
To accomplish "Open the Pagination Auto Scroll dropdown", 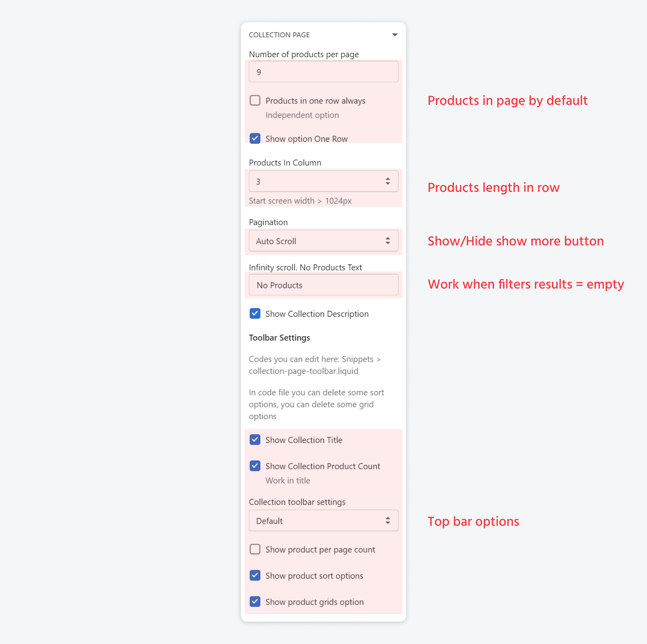I will [x=323, y=241].
